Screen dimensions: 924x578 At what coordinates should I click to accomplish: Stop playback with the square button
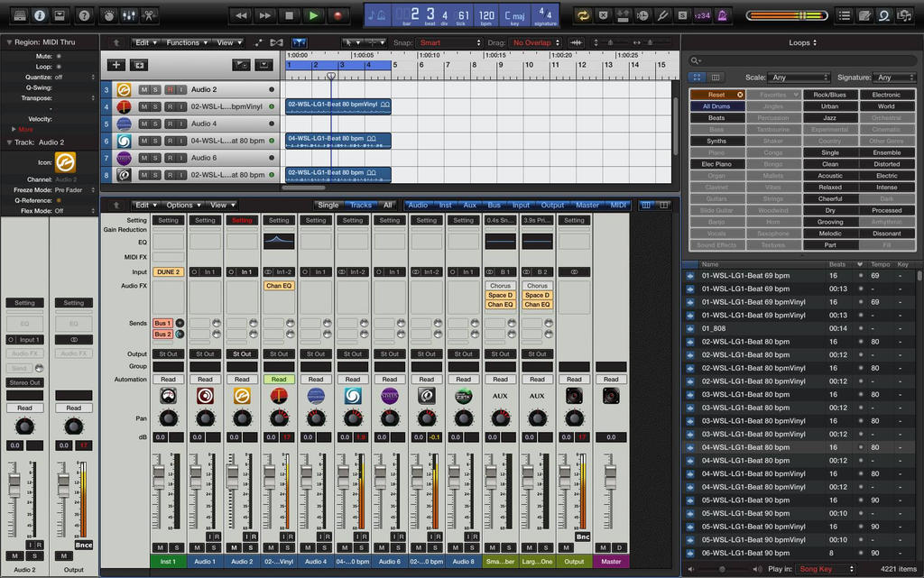[290, 16]
